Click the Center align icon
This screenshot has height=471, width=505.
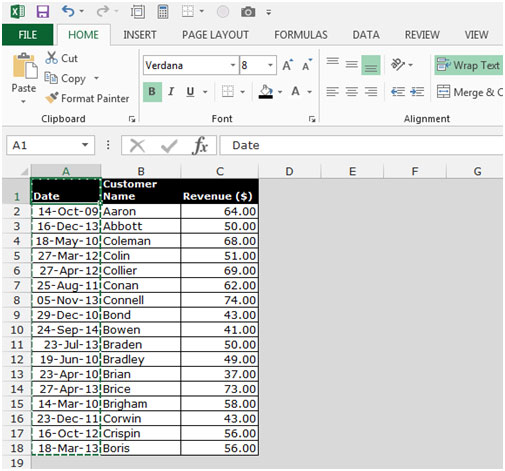point(351,91)
